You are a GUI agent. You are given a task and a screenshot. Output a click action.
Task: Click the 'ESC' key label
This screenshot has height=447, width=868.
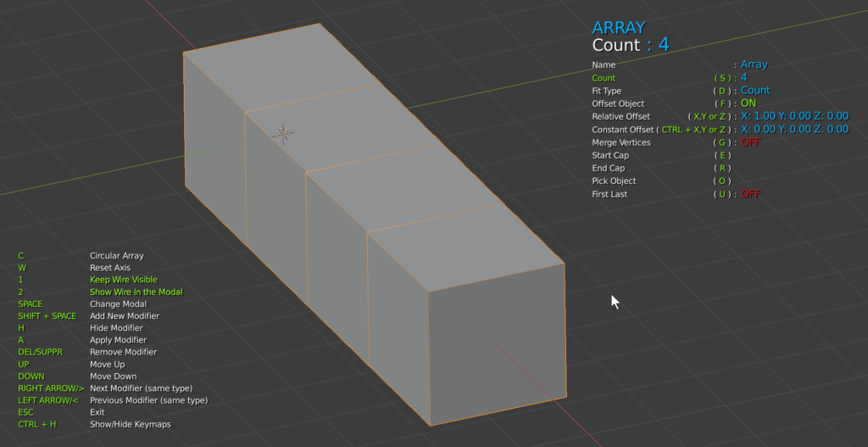25,413
